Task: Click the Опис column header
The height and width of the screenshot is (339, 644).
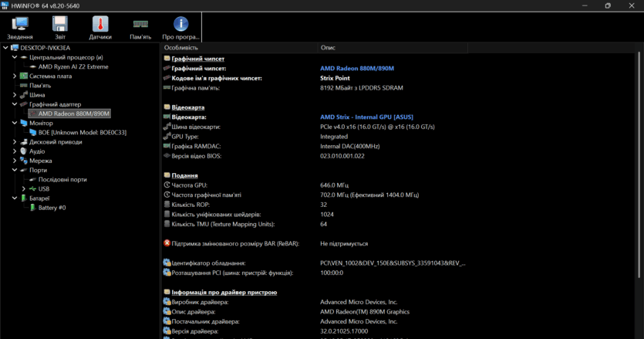Action: point(328,48)
